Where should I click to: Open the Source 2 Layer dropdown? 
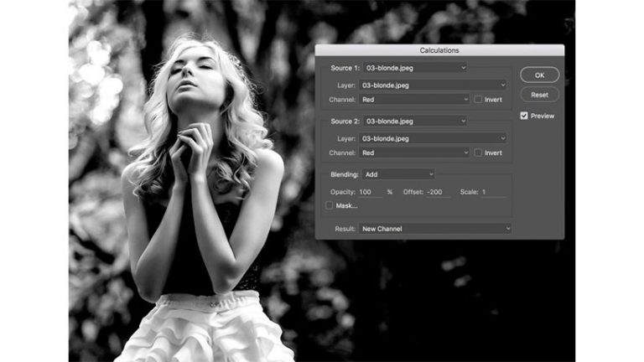tap(433, 138)
